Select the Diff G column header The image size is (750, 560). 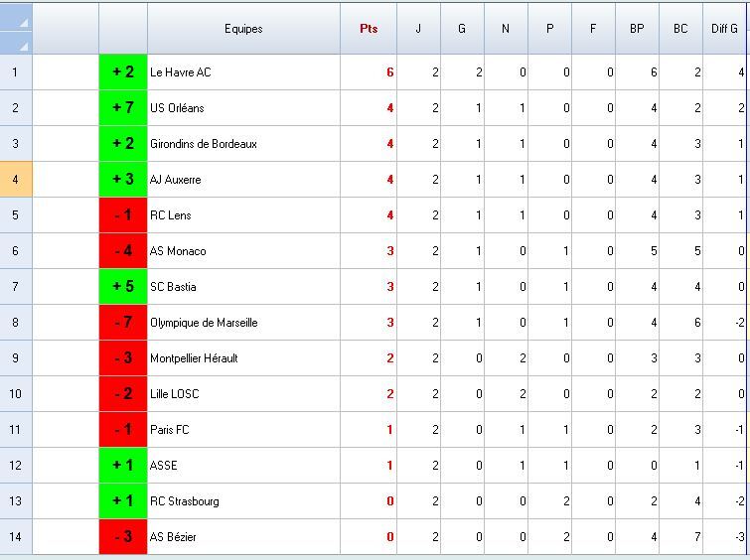click(x=725, y=29)
